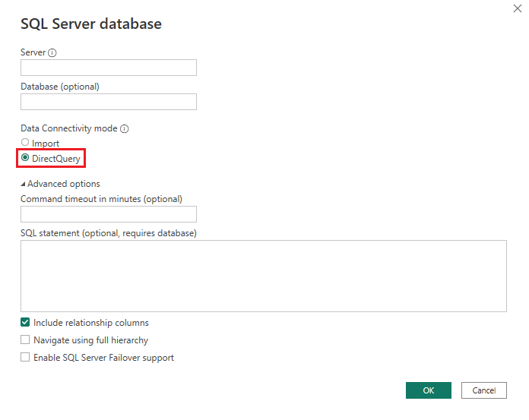Click the Server info icon
Image resolution: width=529 pixels, height=420 pixels.
pos(52,53)
